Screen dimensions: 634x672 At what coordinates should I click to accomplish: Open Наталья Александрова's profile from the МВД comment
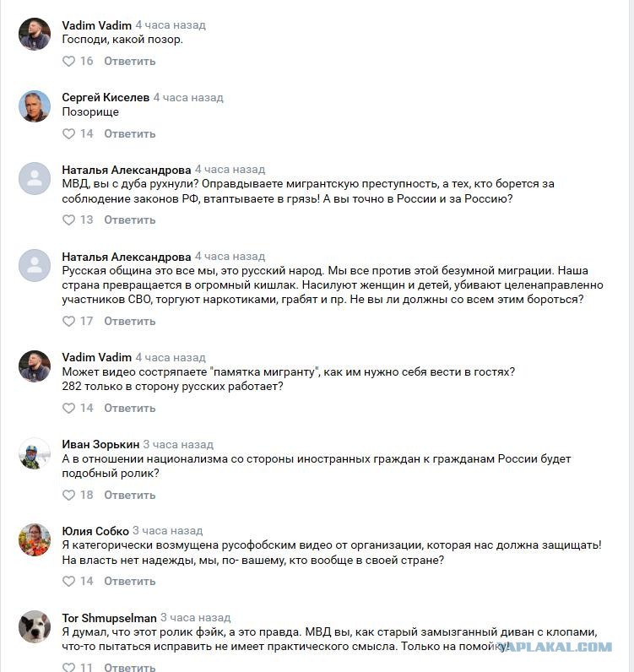127,171
